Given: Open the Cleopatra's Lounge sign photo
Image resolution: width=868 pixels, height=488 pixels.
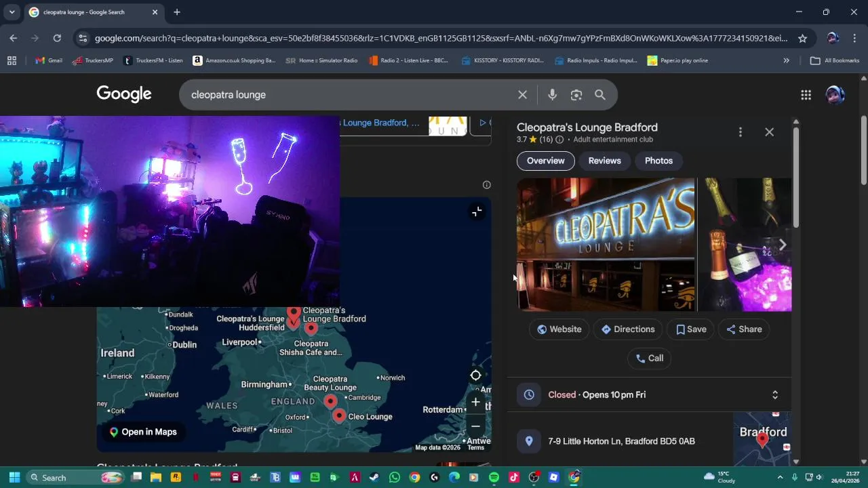Looking at the screenshot, I should click(606, 245).
